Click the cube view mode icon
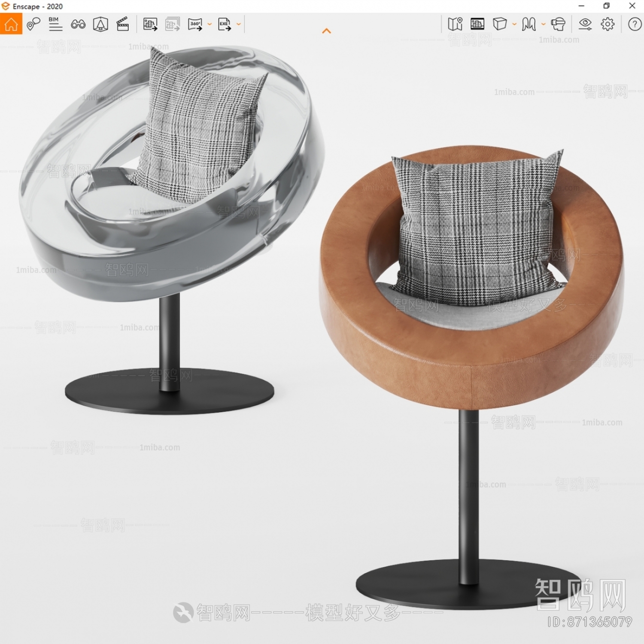Viewport: 644px width, 644px height. (x=500, y=24)
